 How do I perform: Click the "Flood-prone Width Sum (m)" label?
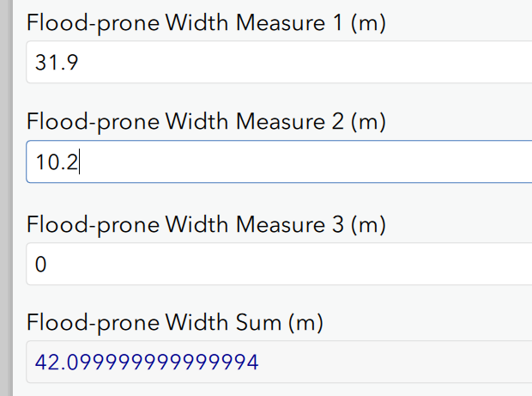(174, 323)
